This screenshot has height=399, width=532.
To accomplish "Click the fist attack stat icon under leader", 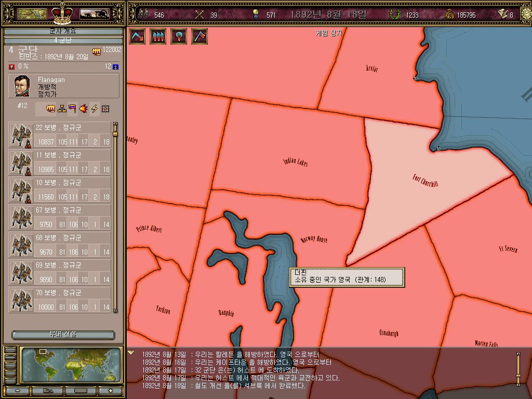I will pos(50,109).
